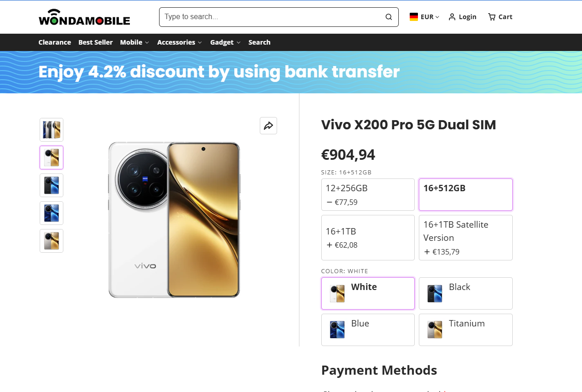
Task: Click the German flag icon
Action: click(x=414, y=17)
